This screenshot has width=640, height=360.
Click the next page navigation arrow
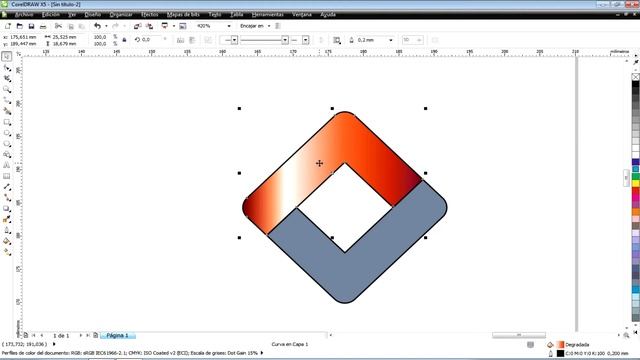click(80, 336)
